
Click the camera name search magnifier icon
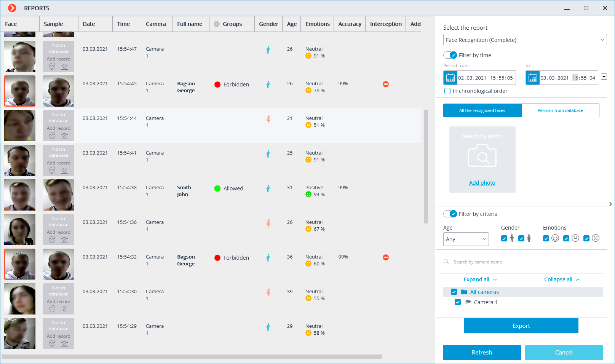click(x=446, y=262)
